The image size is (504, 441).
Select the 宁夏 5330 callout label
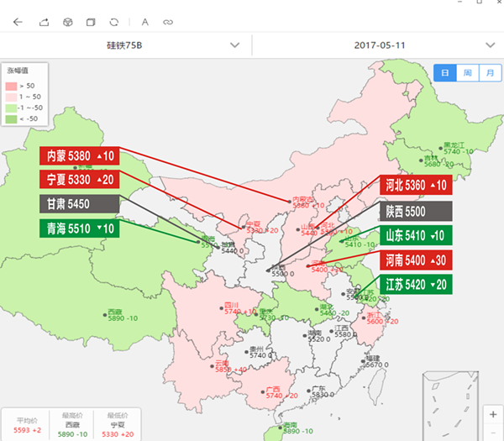coord(80,180)
